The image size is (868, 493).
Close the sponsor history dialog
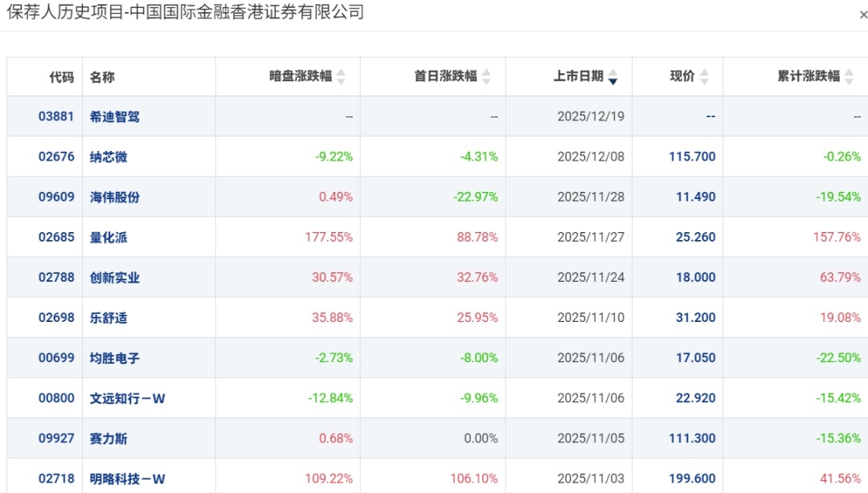[x=863, y=15]
